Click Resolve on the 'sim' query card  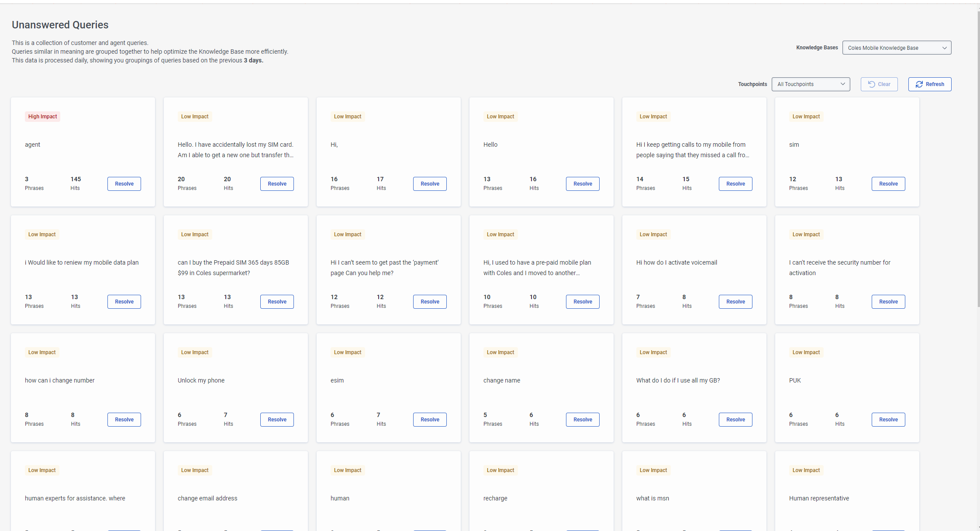click(x=888, y=184)
